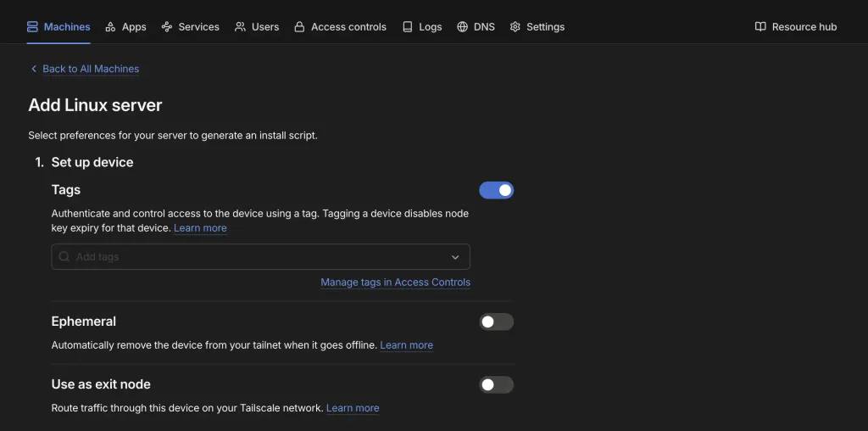
Task: Enable the Ephemeral toggle
Action: (497, 322)
